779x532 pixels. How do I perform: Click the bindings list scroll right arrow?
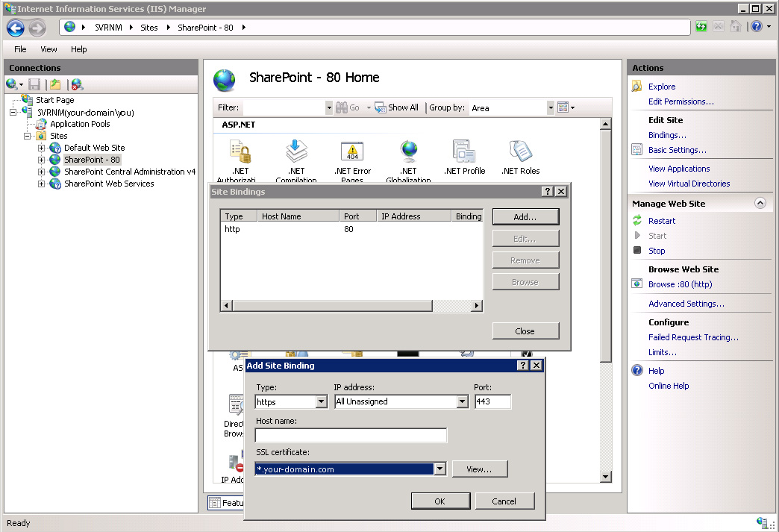477,305
